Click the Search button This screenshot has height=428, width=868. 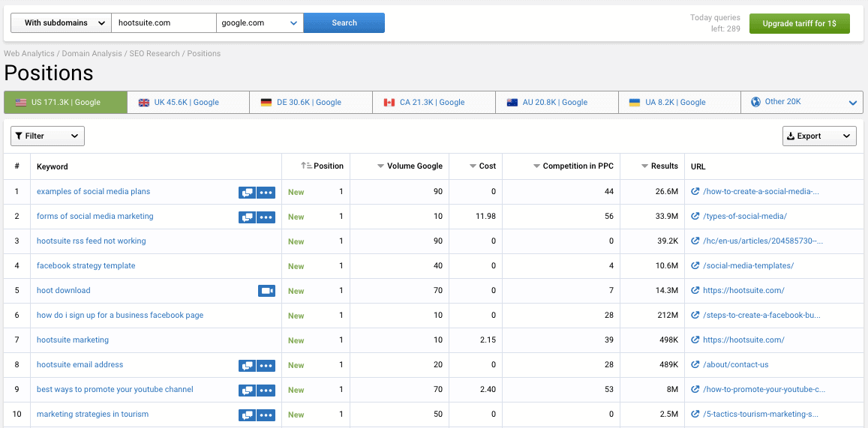pyautogui.click(x=344, y=22)
